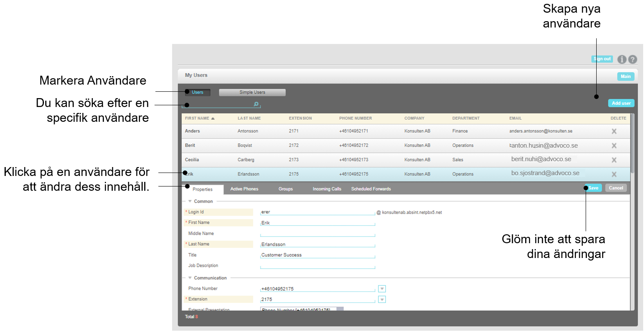
Task: Save the user changes
Action: [593, 188]
